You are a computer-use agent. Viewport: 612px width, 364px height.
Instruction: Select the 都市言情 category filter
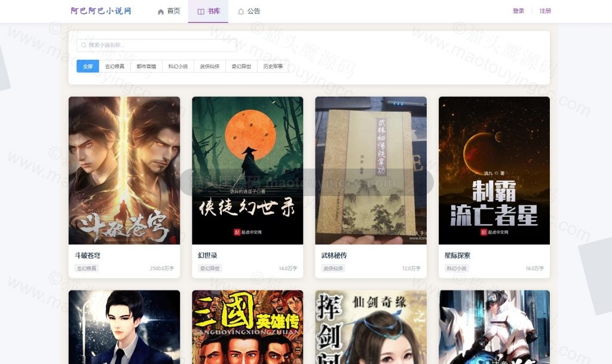pos(146,66)
